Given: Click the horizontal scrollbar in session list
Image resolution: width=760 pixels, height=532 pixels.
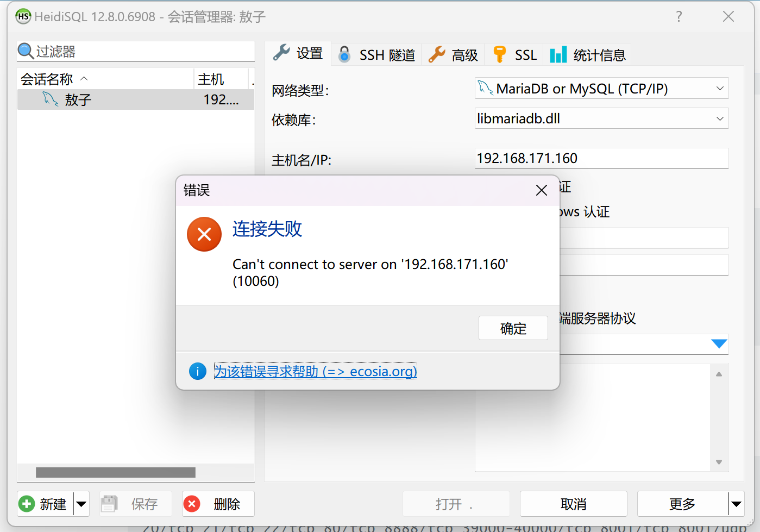Looking at the screenshot, I should (116, 472).
